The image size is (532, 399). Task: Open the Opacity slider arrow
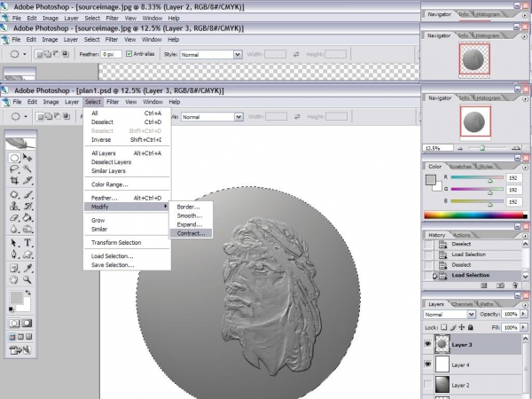coord(523,314)
